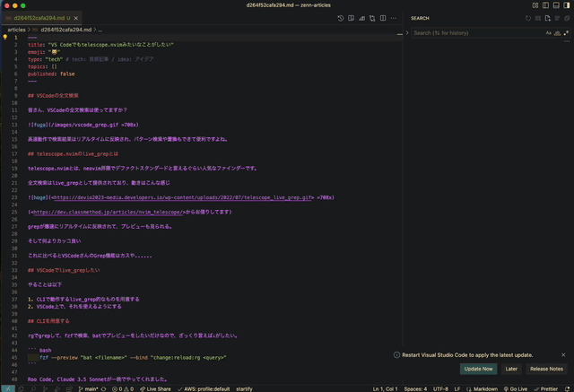Image resolution: width=574 pixels, height=392 pixels.
Task: Click status bar search magnifier icon
Action: (x=33, y=388)
